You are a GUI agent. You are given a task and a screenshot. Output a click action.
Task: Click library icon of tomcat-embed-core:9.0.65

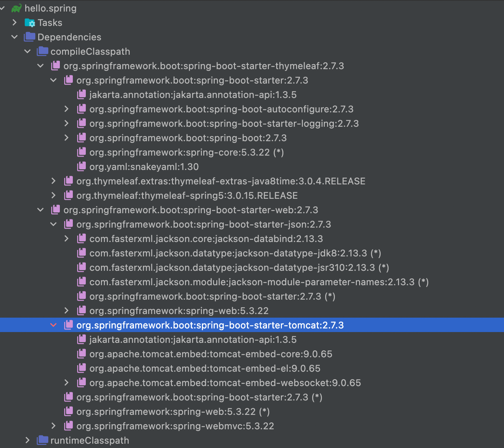tap(81, 354)
